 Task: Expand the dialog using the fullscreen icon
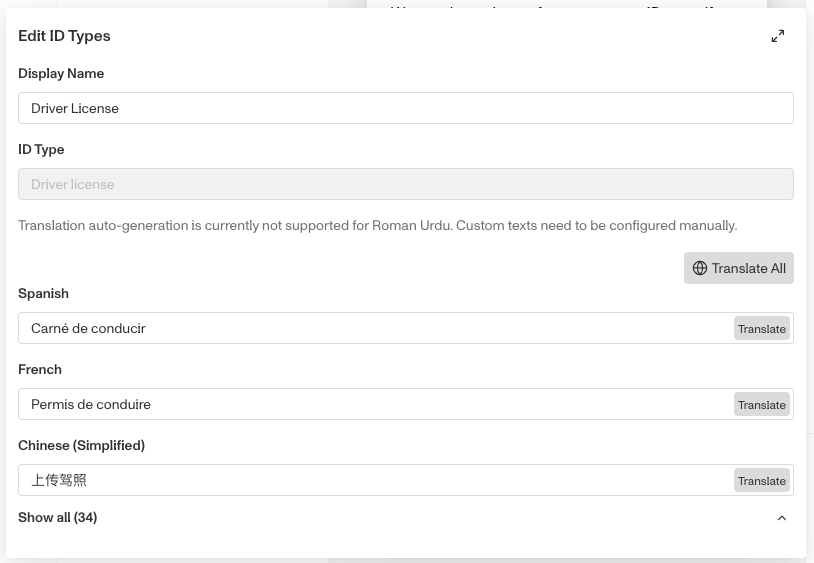[778, 36]
